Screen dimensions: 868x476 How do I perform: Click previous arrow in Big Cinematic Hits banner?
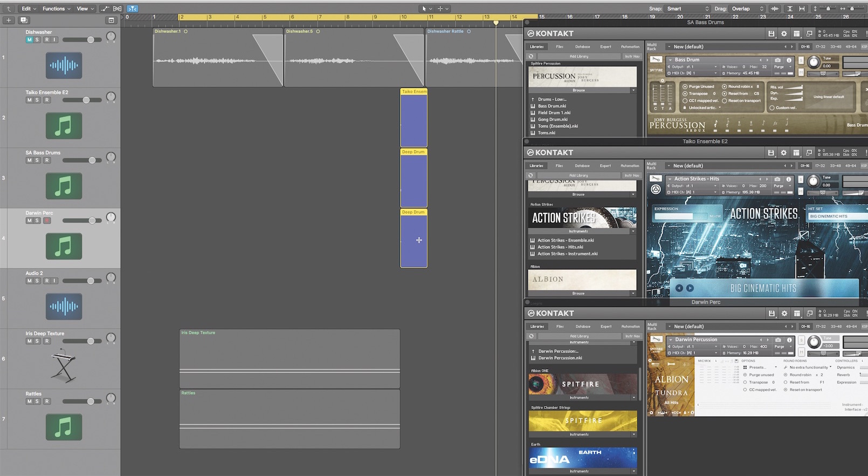[x=679, y=288]
